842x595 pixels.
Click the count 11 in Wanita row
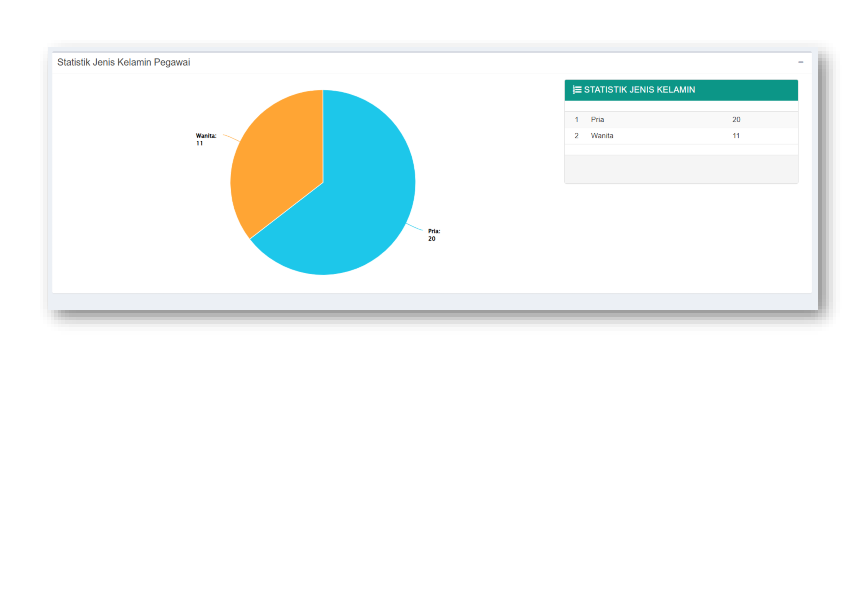tap(736, 136)
